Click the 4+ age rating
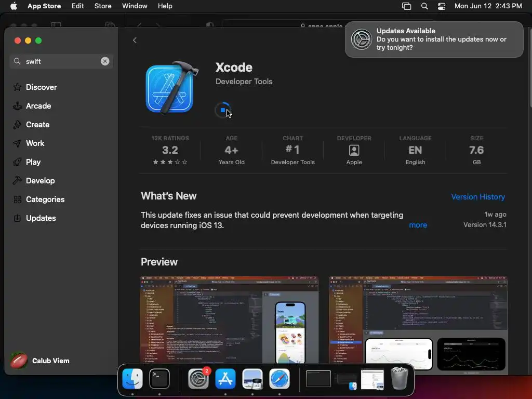The image size is (532, 399). pyautogui.click(x=231, y=150)
